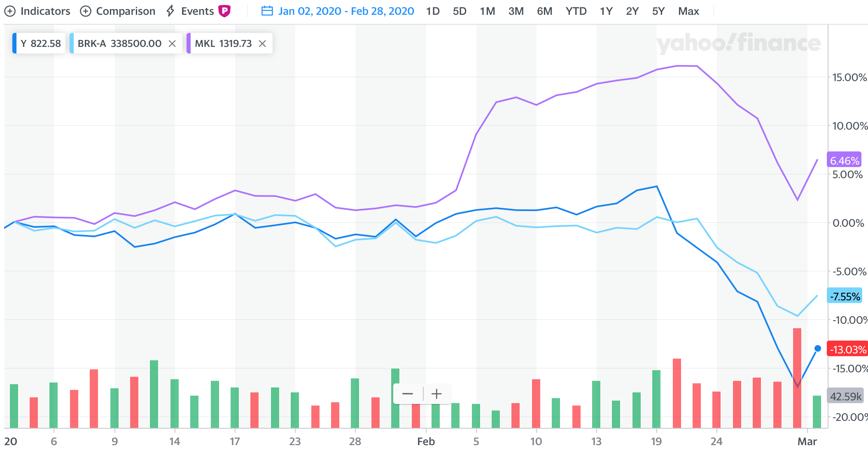Remove the BRK-A comparison with X
Screen dimensions: 868x469
coord(173,44)
